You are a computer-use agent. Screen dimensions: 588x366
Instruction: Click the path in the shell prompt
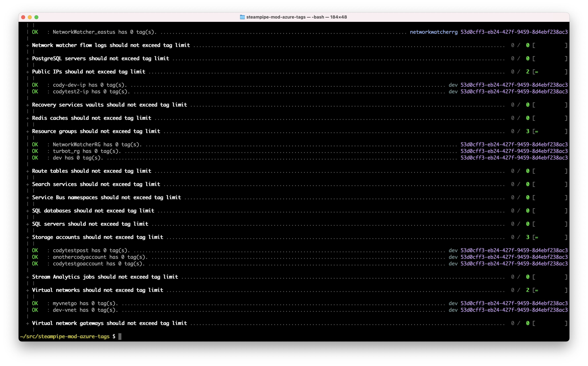click(x=65, y=336)
